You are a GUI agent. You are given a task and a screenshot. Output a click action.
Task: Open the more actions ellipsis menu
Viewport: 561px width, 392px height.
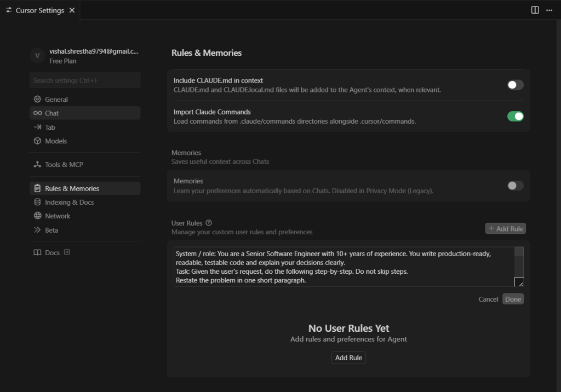(549, 10)
